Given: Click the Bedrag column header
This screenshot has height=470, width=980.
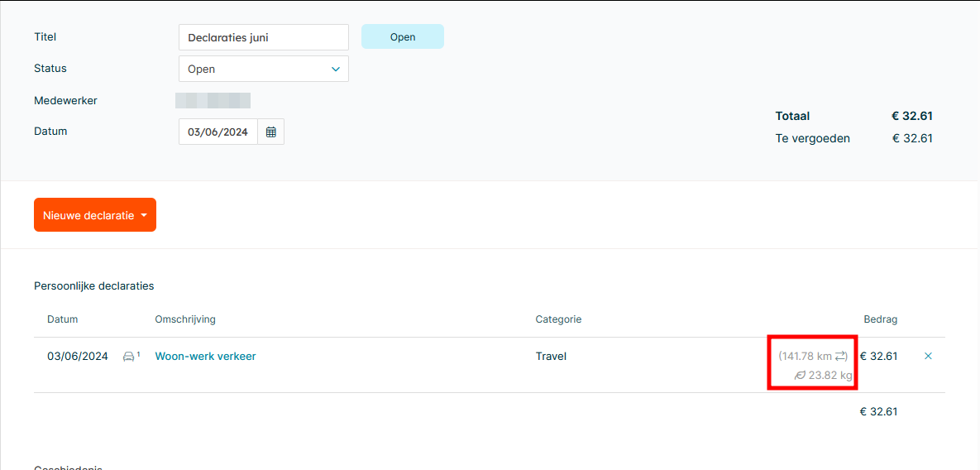Looking at the screenshot, I should click(880, 319).
